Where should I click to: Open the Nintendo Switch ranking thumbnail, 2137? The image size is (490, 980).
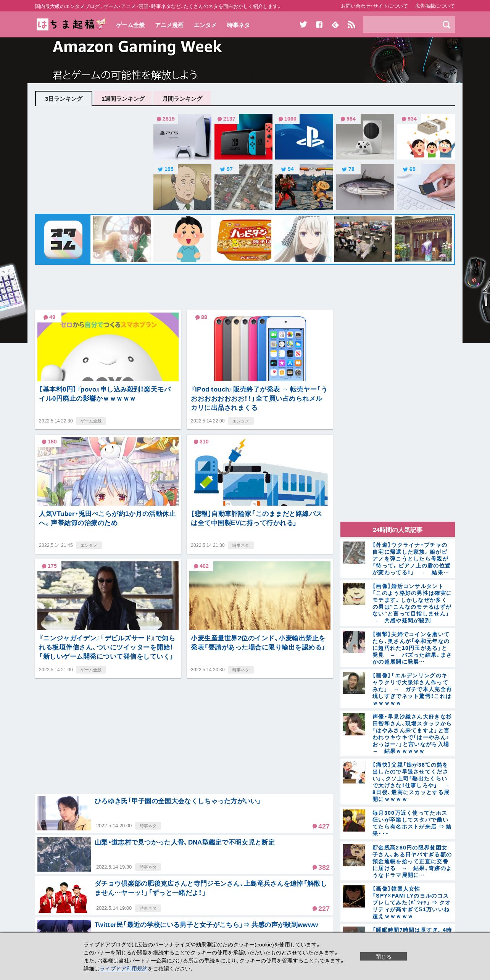click(x=243, y=137)
